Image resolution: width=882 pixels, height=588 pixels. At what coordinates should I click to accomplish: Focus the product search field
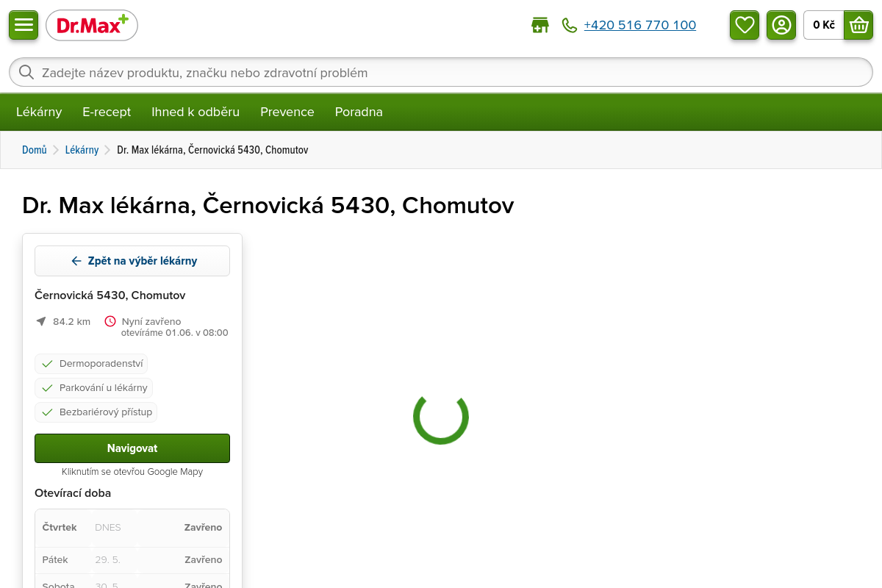441,72
